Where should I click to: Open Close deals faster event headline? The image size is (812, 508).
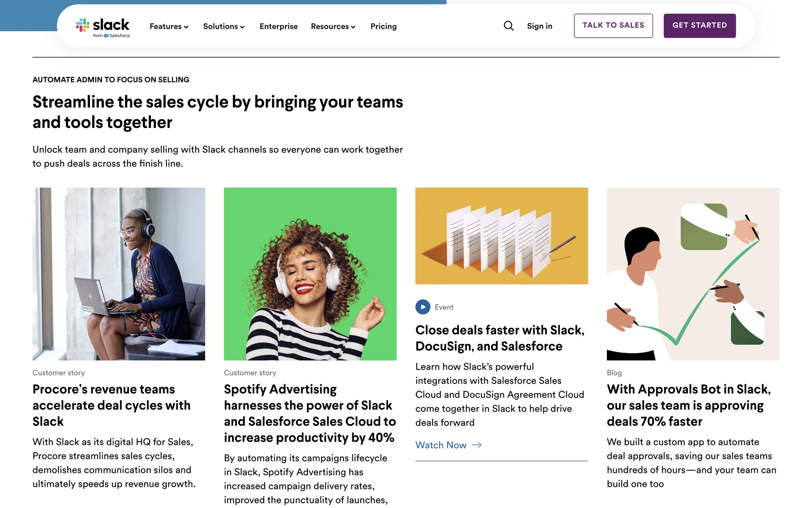(x=499, y=338)
